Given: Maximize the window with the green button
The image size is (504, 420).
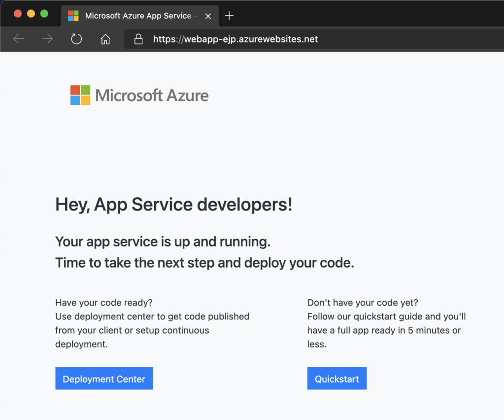Looking at the screenshot, I should 44,13.
